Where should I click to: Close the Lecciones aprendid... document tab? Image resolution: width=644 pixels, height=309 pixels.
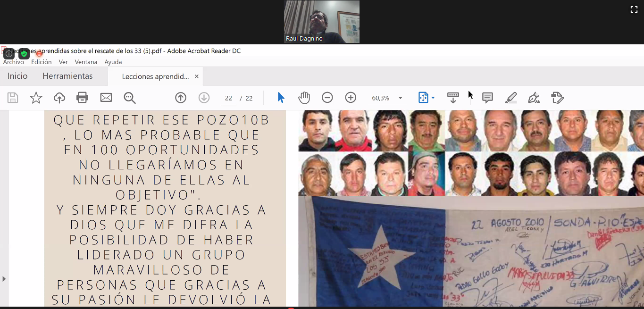click(197, 76)
